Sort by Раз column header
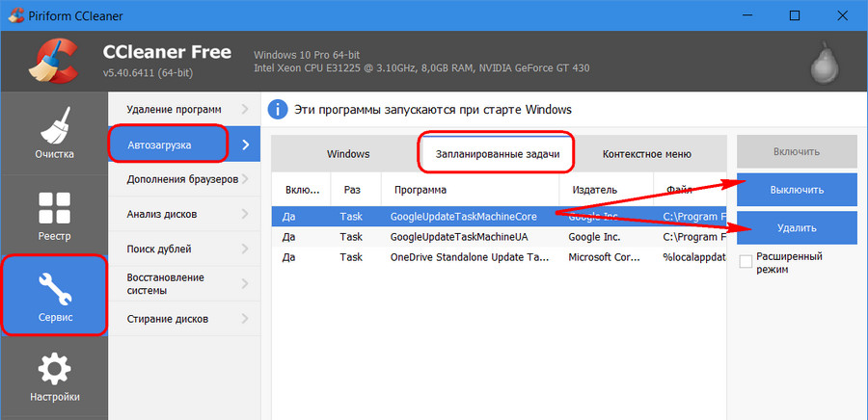Screen dimensions: 868x420 [x=356, y=190]
